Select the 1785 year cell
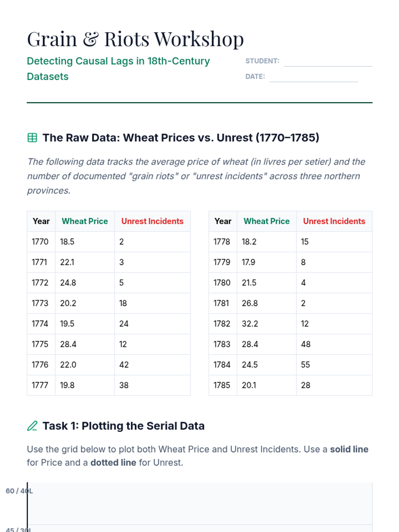The height and width of the screenshot is (532, 399). [222, 385]
